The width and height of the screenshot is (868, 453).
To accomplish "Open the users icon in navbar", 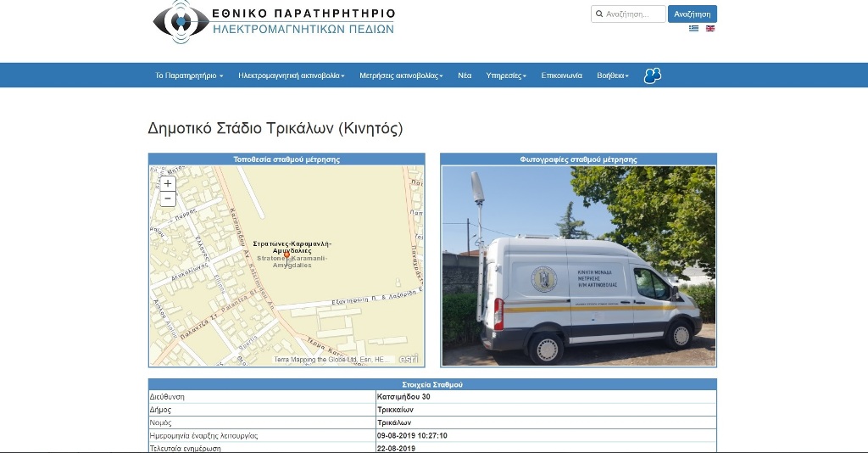I will click(653, 75).
